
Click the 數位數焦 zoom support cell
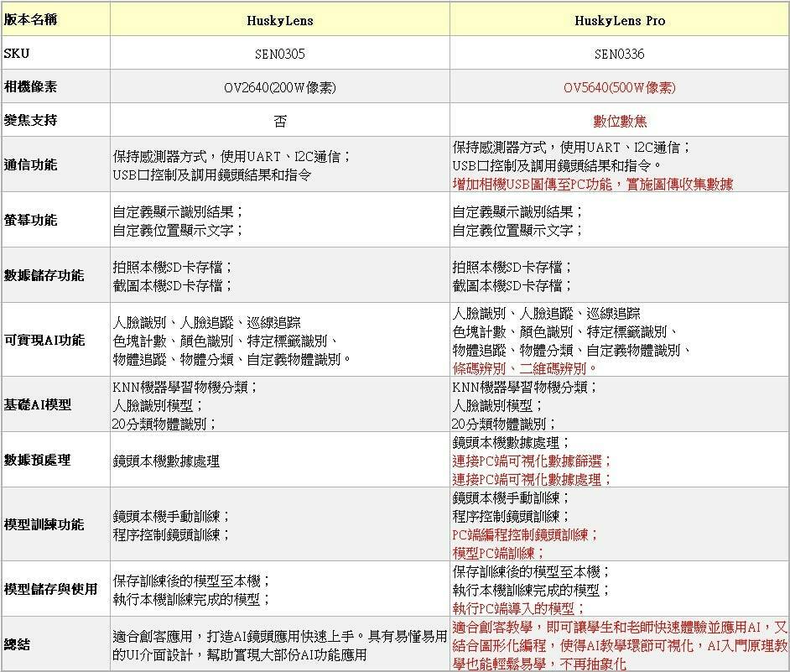pyautogui.click(x=620, y=119)
